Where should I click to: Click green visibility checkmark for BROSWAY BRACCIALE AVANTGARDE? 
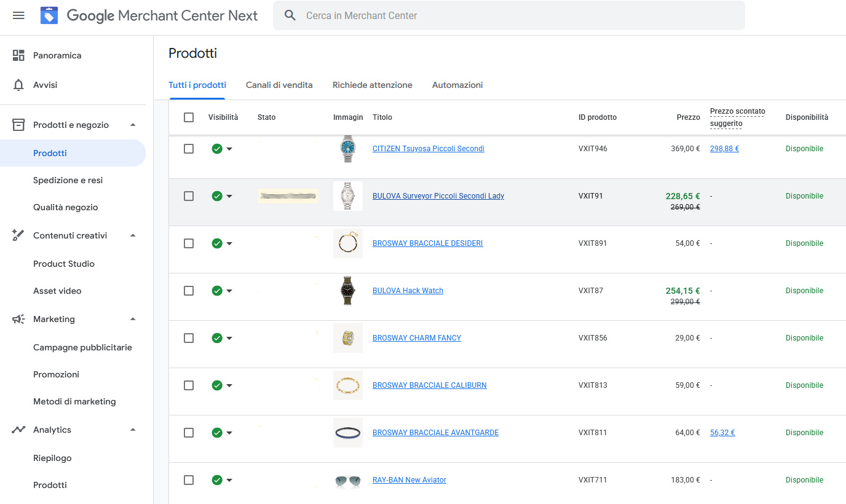tap(217, 433)
